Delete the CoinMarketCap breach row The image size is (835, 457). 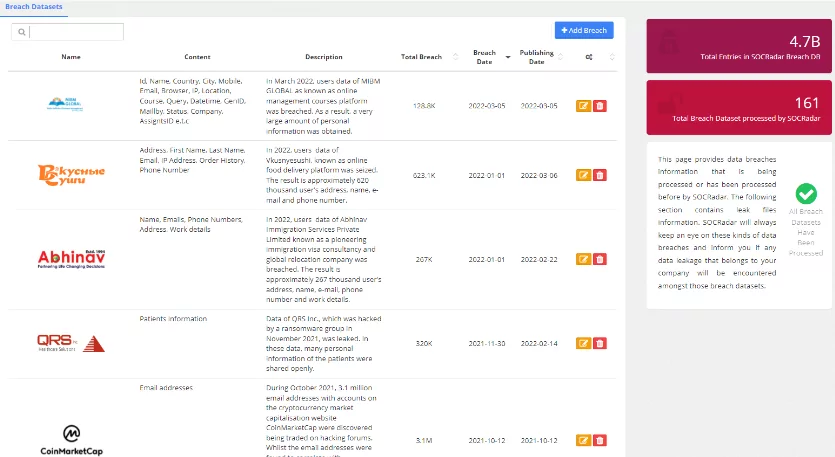[x=600, y=440]
